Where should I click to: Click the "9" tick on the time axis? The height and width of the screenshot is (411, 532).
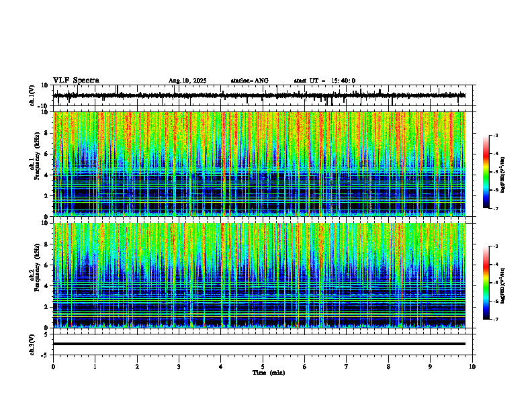(x=430, y=367)
